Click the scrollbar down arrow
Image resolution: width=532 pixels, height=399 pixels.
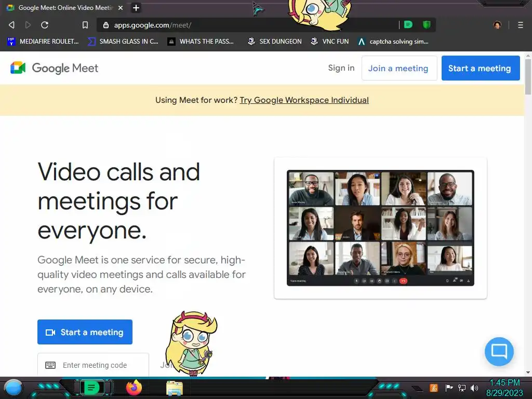click(x=528, y=373)
